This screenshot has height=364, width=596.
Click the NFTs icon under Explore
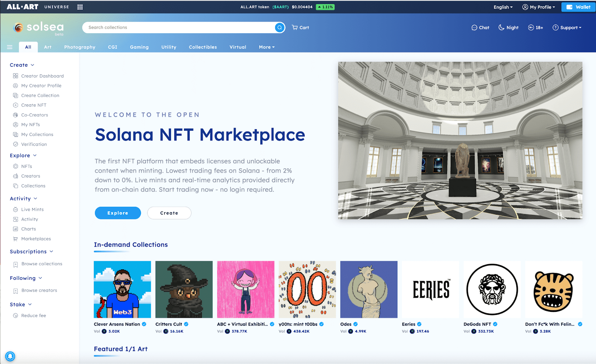click(x=16, y=166)
